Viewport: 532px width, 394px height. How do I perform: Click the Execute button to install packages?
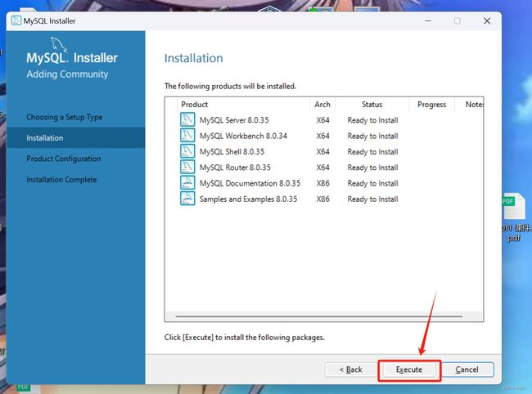(x=409, y=369)
